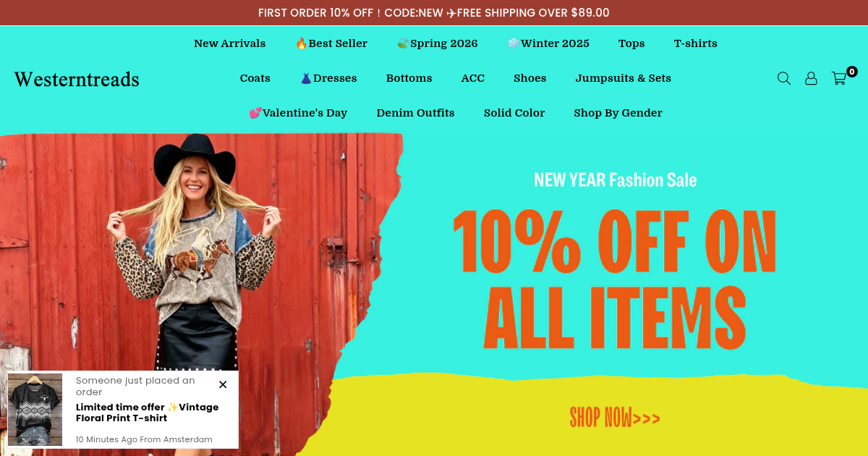Select the Best Seller menu item
Image resolution: width=868 pixels, height=456 pixels.
[x=331, y=43]
